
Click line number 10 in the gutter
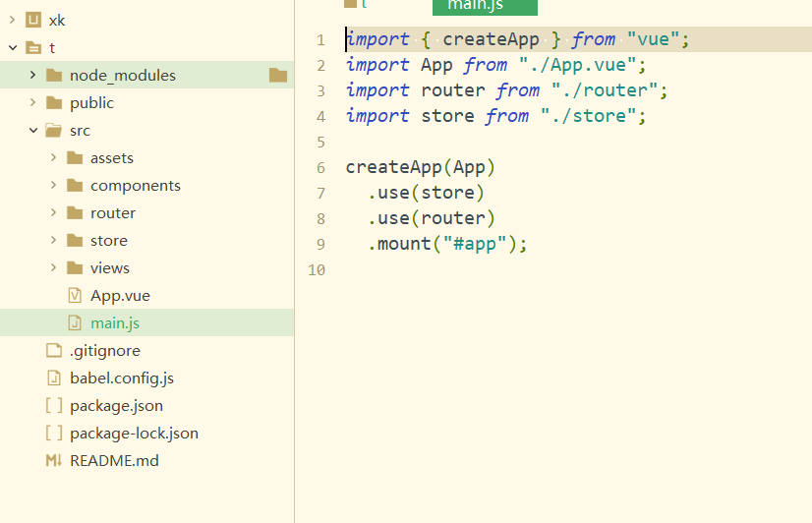[x=317, y=269]
